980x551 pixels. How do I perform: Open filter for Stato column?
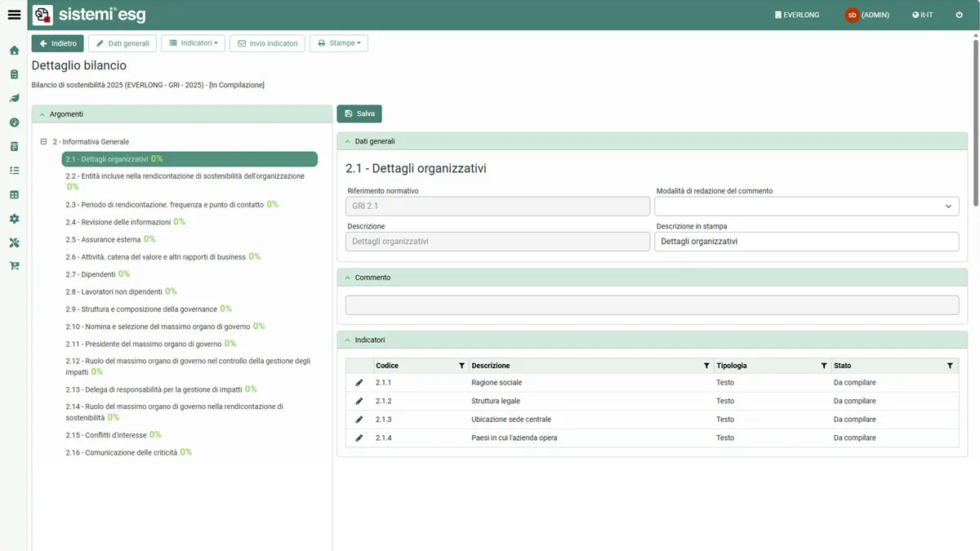pos(950,366)
